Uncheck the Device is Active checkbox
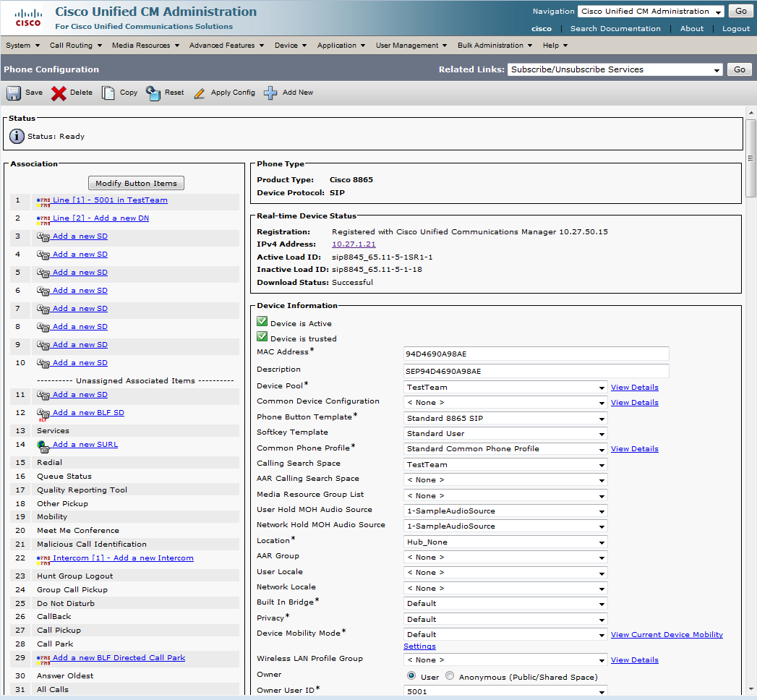 point(262,322)
